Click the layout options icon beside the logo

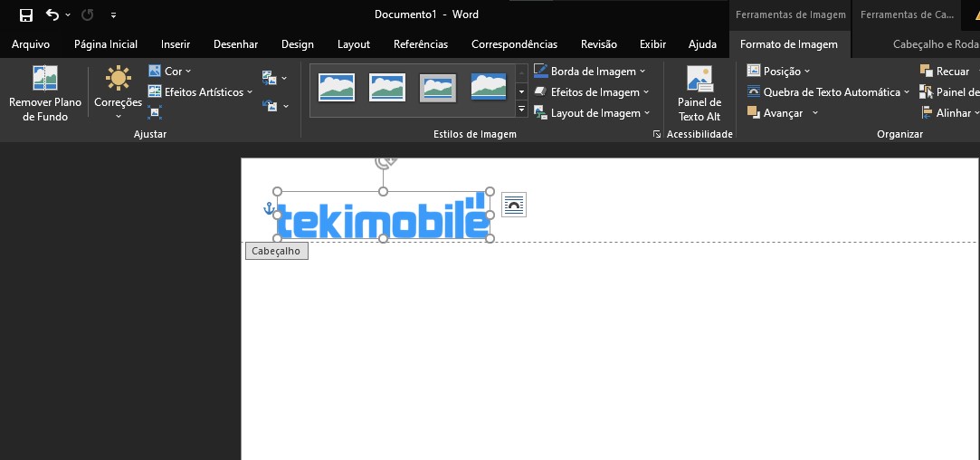[x=514, y=205]
